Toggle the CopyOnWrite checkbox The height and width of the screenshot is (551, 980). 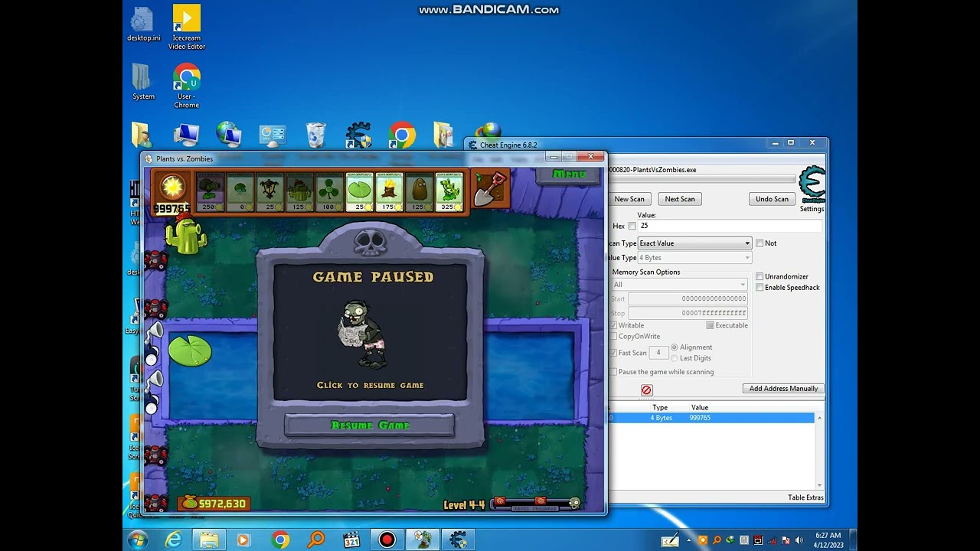613,337
